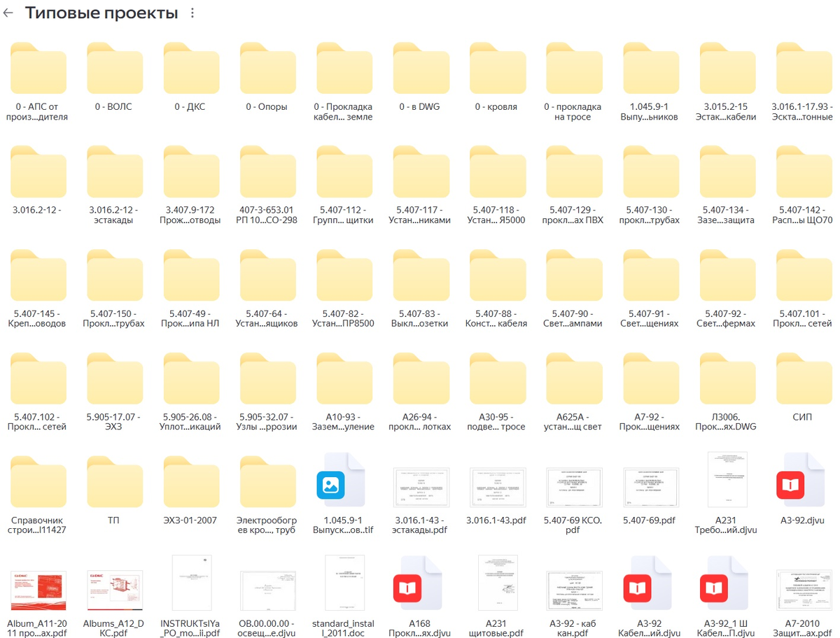Click label 5.407-64 - Устан...ящиков

pos(268,318)
